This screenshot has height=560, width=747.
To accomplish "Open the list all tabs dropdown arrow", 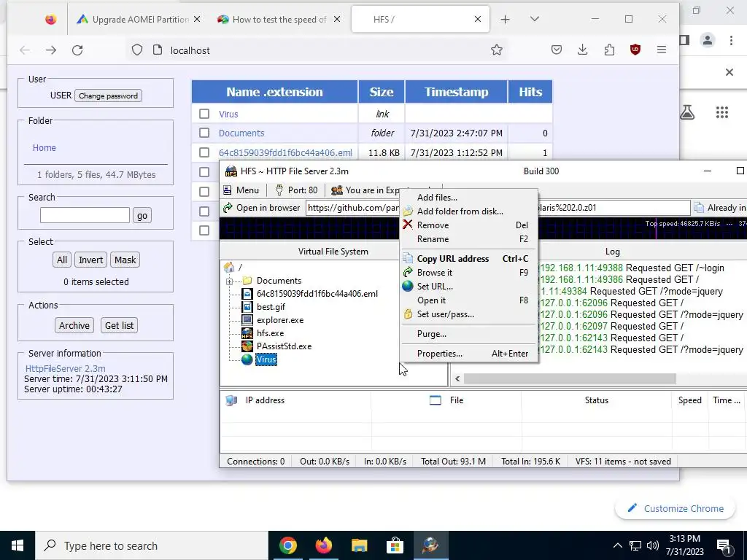I will (535, 19).
